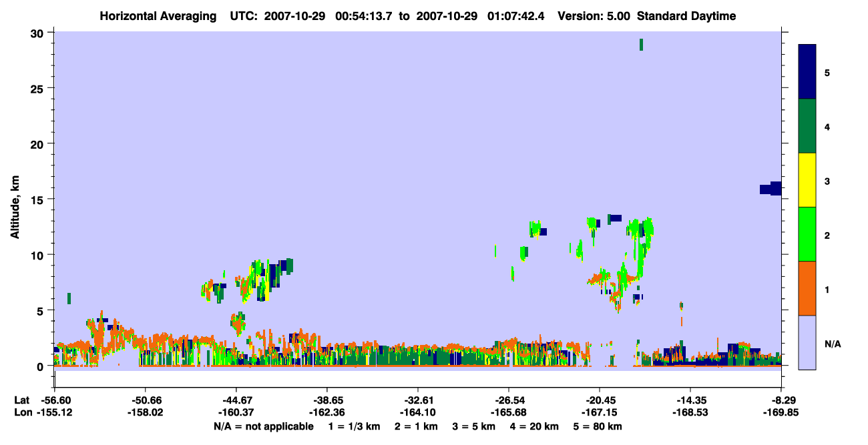The width and height of the screenshot is (868, 445).
Task: Click the dark blue feature near 16 km altitude
Action: (771, 188)
